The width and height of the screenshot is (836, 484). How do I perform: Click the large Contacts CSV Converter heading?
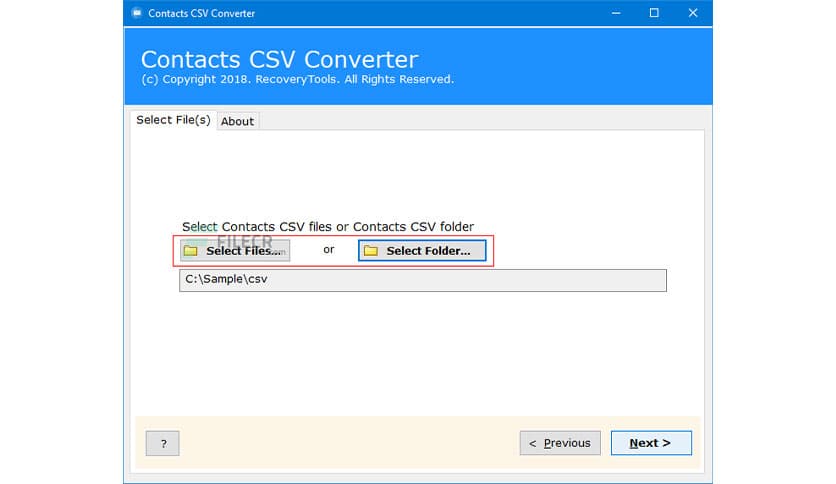(x=279, y=59)
